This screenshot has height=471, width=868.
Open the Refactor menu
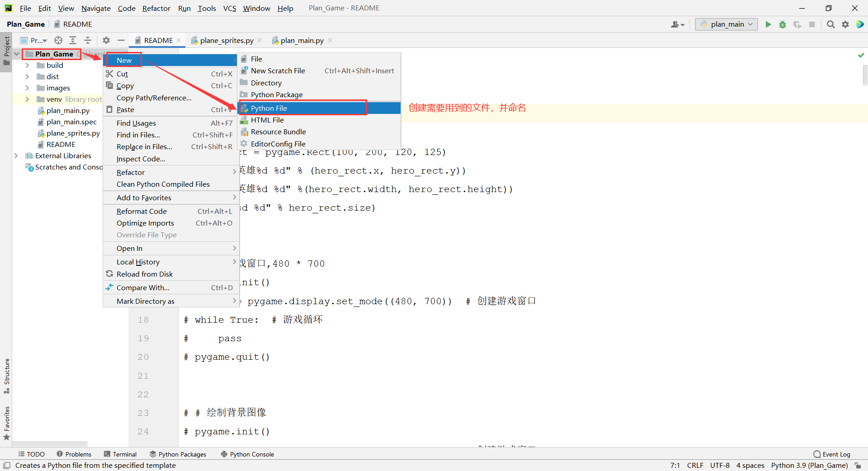pyautogui.click(x=156, y=8)
